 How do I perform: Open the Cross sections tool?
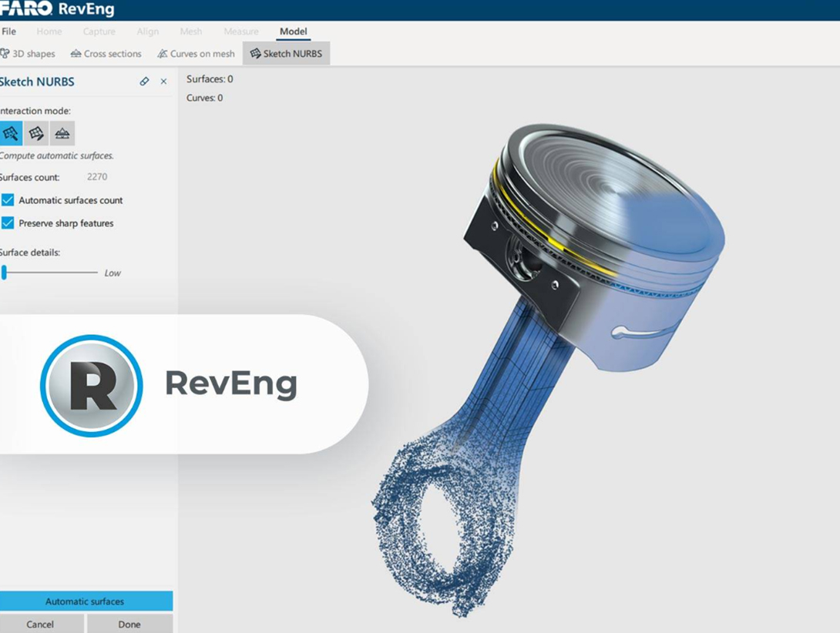[106, 54]
